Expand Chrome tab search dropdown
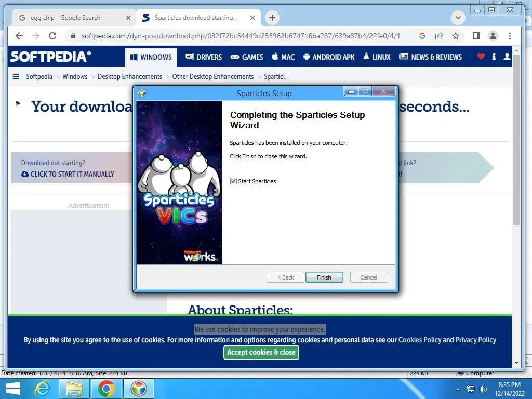This screenshot has width=532, height=399. click(x=458, y=18)
